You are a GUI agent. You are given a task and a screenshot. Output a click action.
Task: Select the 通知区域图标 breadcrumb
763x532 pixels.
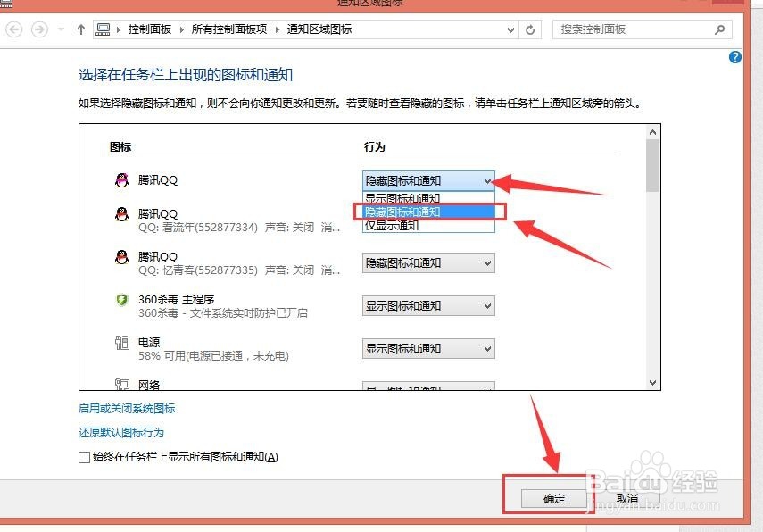coord(319,29)
